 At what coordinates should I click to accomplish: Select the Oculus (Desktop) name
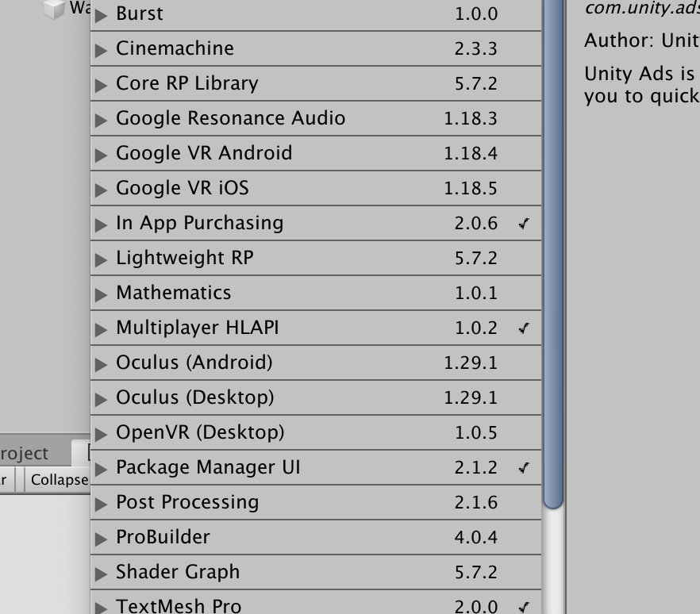(195, 397)
